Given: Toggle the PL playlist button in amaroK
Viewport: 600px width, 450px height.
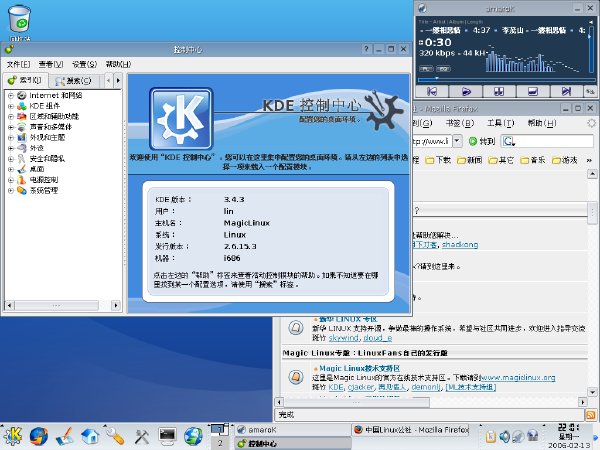Looking at the screenshot, I should [x=426, y=69].
